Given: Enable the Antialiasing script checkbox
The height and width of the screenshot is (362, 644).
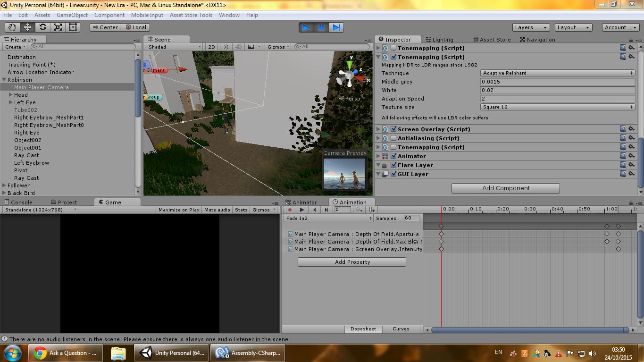Looking at the screenshot, I should pos(393,138).
